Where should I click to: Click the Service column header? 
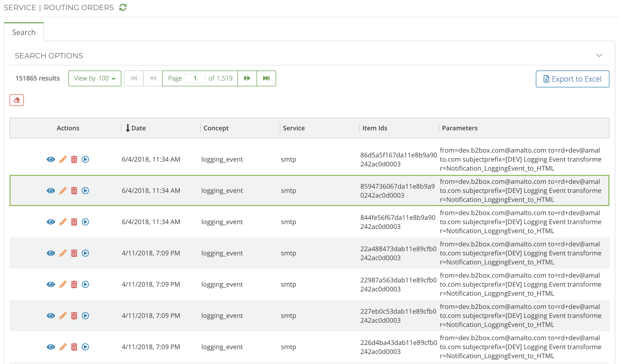(294, 128)
